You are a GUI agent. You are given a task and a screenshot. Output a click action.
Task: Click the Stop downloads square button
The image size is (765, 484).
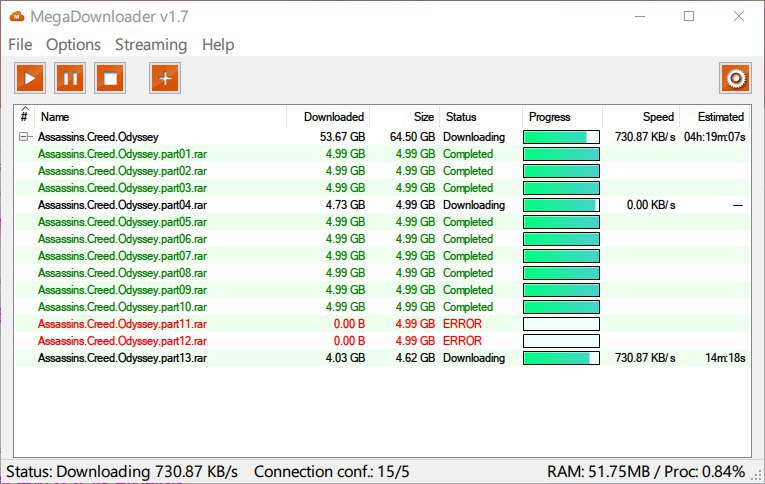point(110,78)
